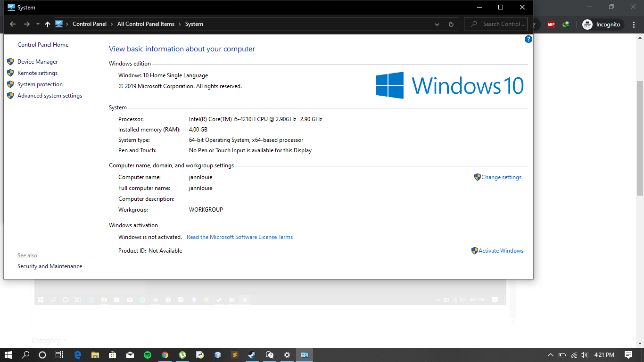Open Microsoft Store from taskbar
The height and width of the screenshot is (362, 644).
113,355
